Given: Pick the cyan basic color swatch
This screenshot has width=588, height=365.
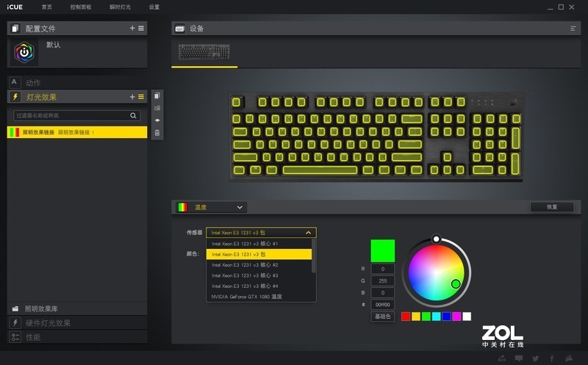Looking at the screenshot, I should [x=436, y=317].
